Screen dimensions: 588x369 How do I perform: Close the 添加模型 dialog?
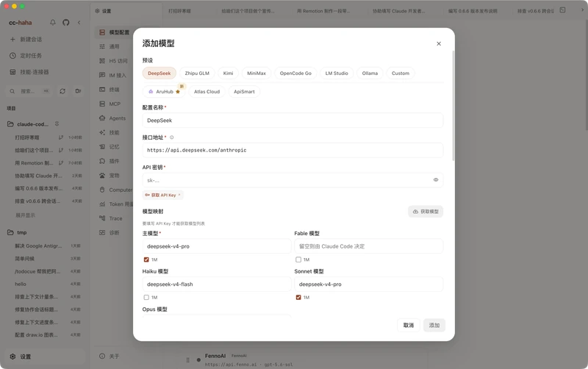[x=439, y=43]
